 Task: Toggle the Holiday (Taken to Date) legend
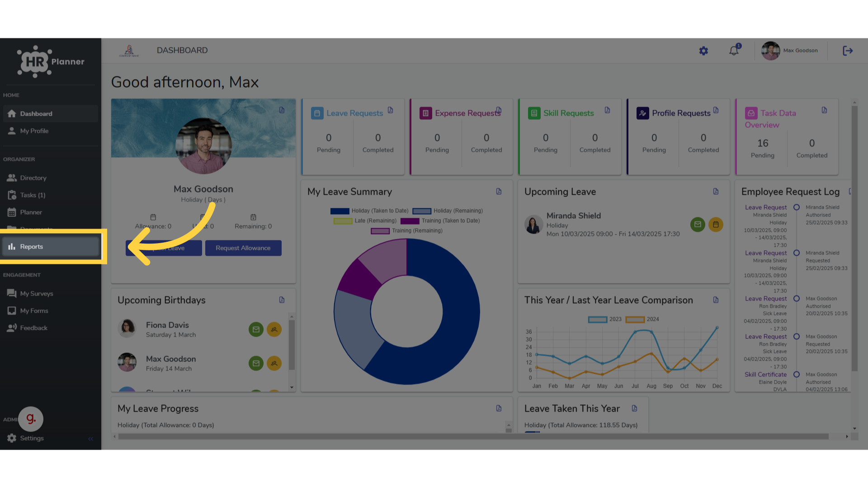point(369,211)
